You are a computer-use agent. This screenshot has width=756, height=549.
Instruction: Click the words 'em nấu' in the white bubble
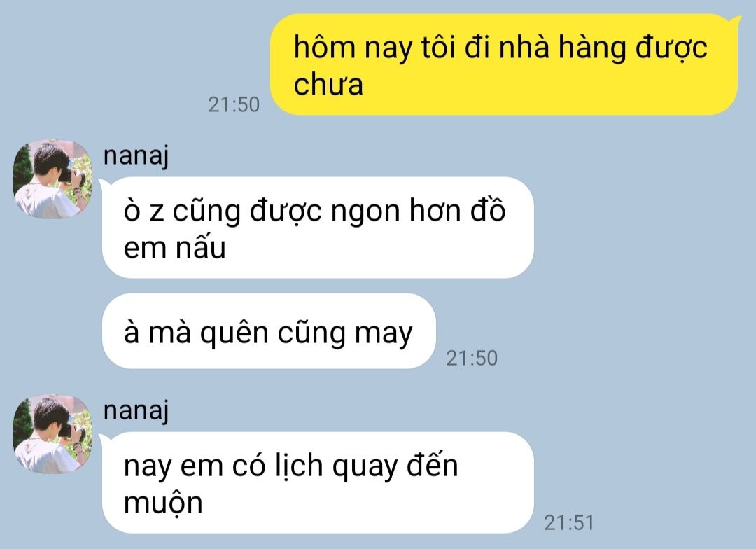(x=174, y=247)
